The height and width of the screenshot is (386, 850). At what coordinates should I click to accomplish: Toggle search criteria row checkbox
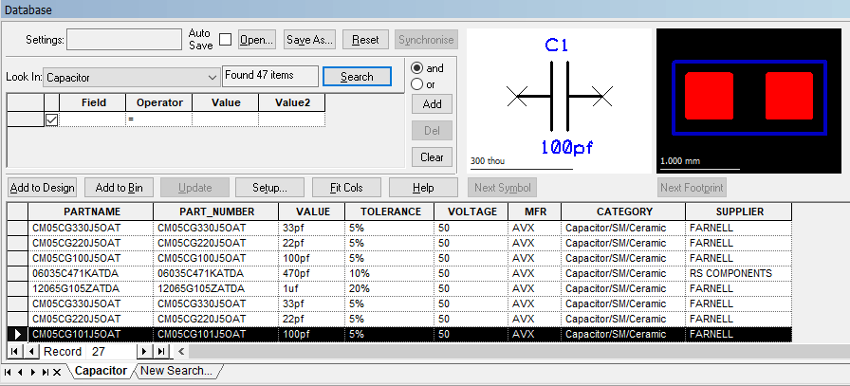point(52,120)
